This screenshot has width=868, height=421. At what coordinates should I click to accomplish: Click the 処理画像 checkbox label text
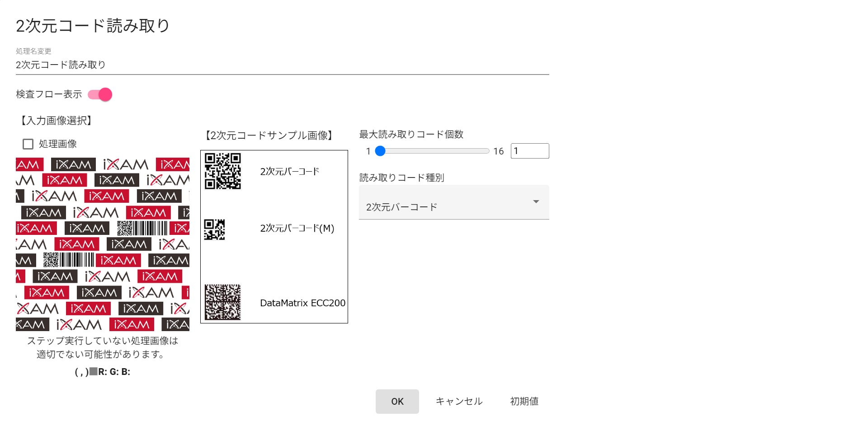[x=58, y=144]
